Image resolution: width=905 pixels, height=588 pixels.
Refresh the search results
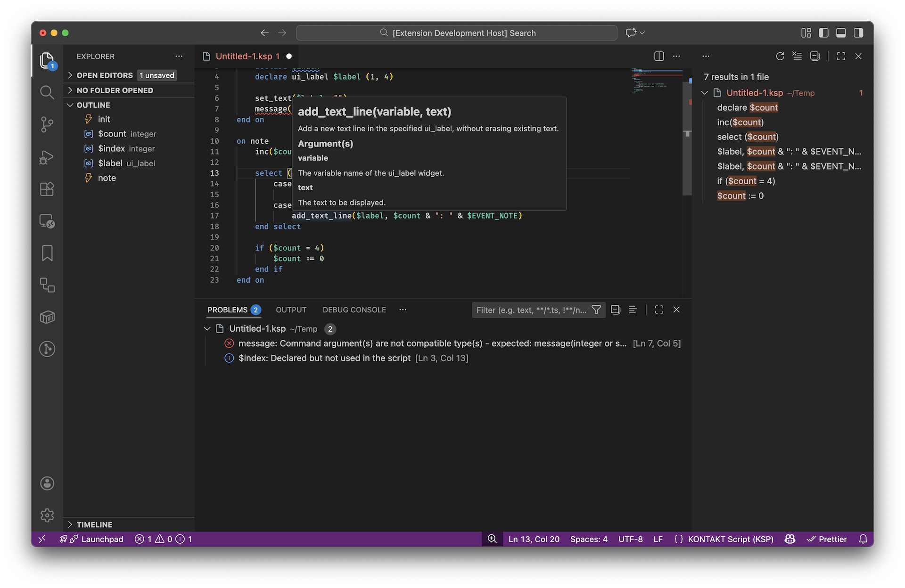(x=780, y=56)
